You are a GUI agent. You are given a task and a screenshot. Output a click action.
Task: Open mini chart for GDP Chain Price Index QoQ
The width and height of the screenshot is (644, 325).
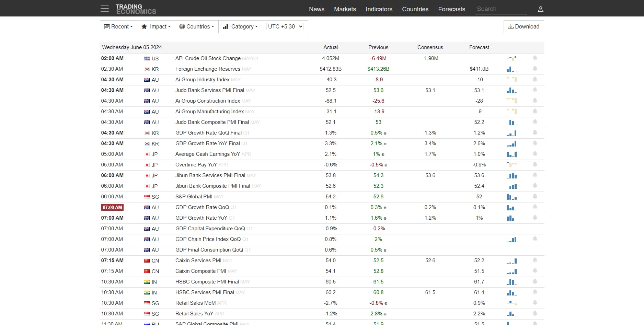(x=511, y=239)
